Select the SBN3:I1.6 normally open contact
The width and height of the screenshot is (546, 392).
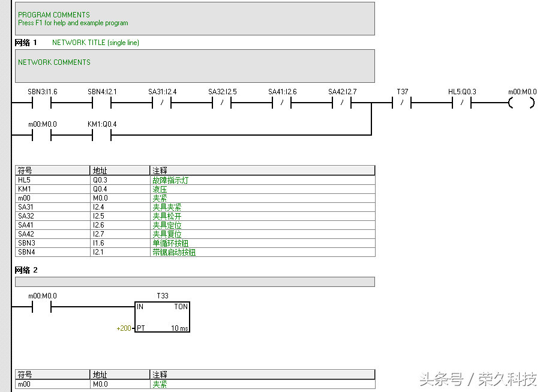click(42, 103)
